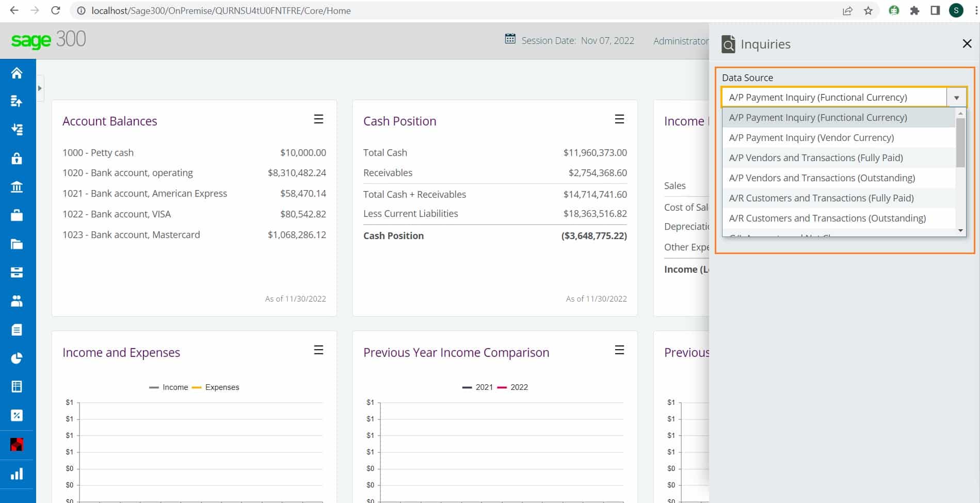Screen dimensions: 980x503
Task: Open the pie chart sidebar icon
Action: tap(17, 358)
